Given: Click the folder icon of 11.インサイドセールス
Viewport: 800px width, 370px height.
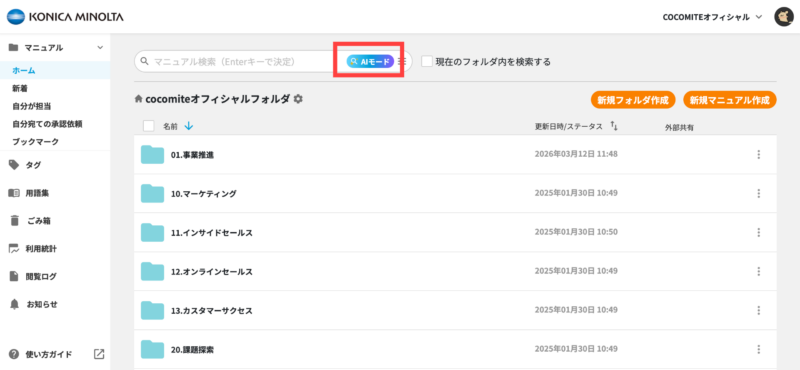Looking at the screenshot, I should point(152,232).
